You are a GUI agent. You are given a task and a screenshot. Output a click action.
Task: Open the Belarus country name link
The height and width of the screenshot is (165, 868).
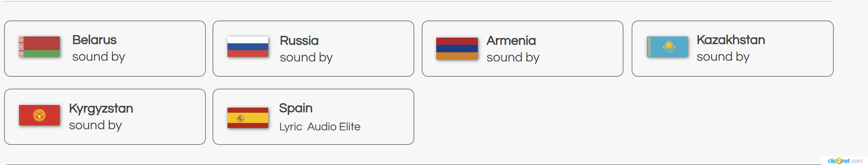tap(94, 40)
